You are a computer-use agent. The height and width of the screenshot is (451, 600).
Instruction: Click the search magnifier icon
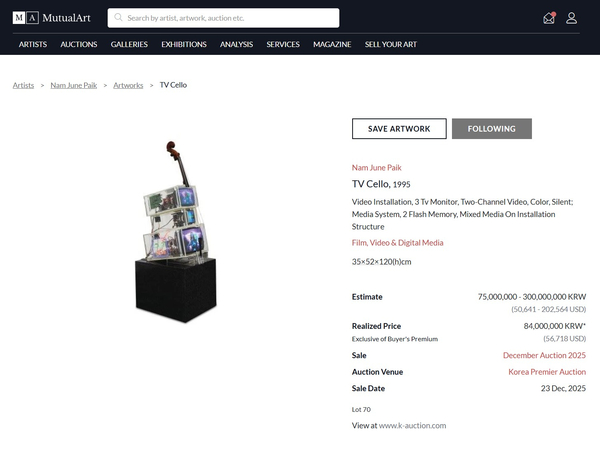pos(118,18)
